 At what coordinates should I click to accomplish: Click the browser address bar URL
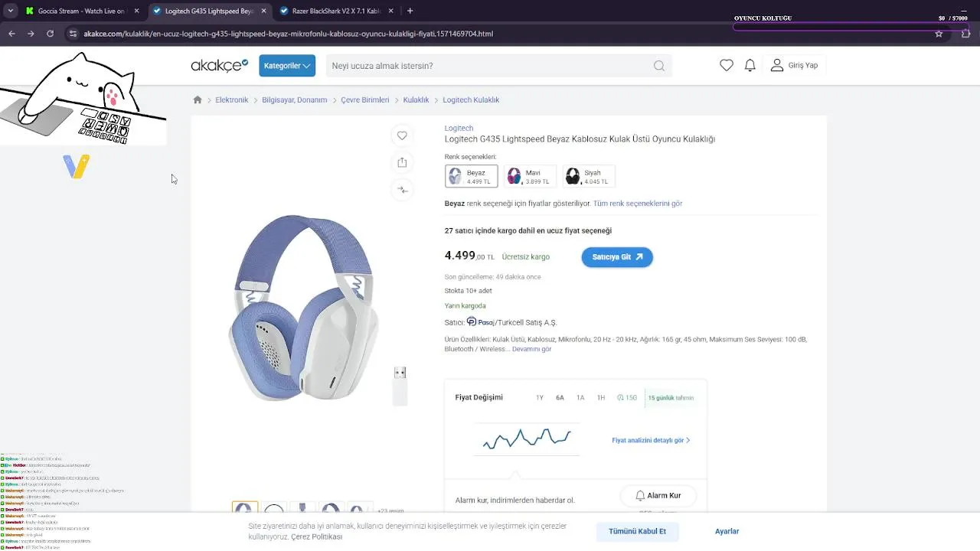(x=288, y=34)
